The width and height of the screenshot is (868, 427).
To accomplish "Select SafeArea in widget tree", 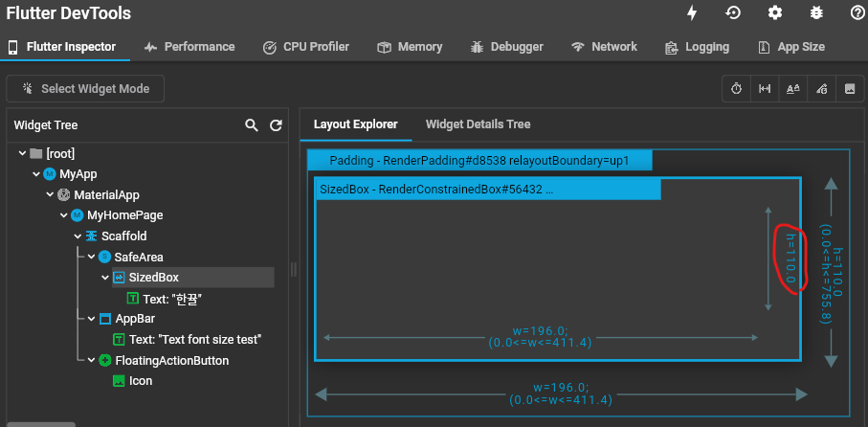I will [x=139, y=257].
